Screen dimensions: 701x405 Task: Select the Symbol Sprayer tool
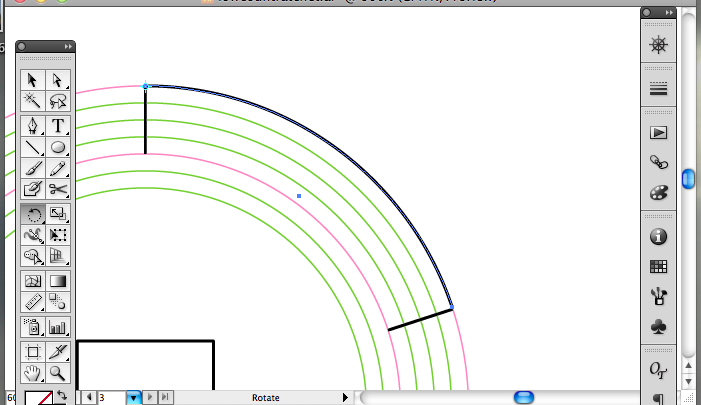coord(33,327)
